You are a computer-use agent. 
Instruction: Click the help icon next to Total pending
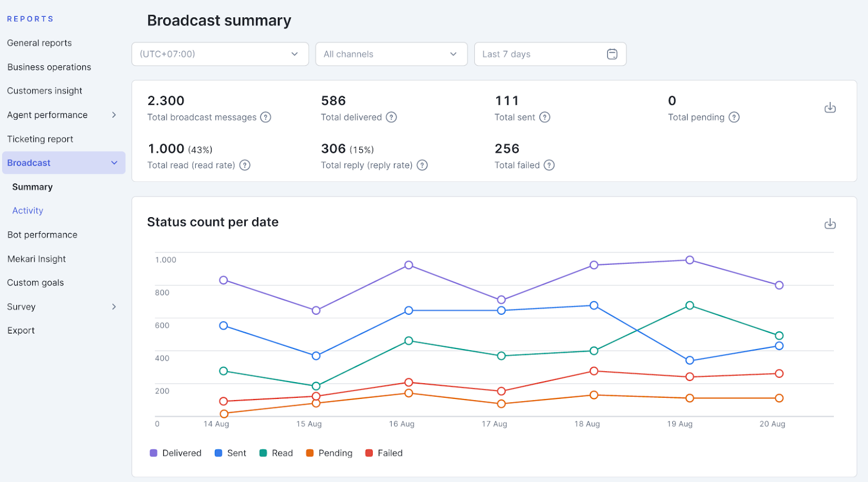(734, 117)
